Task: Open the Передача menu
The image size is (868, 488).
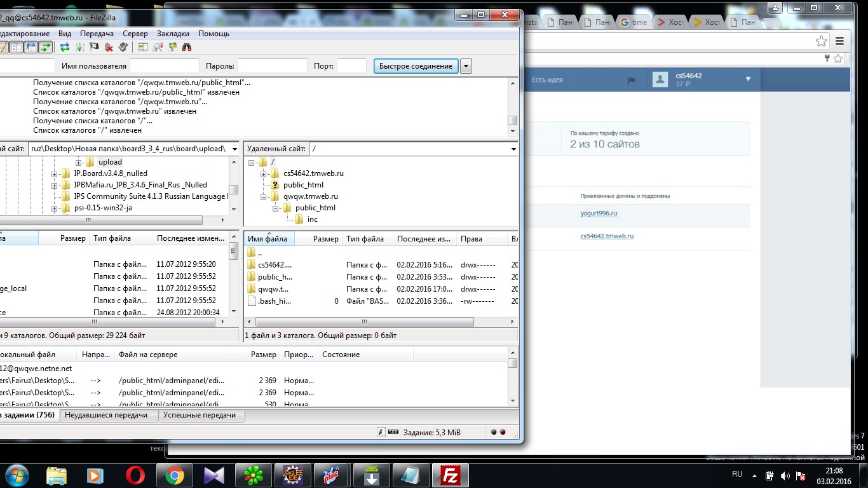Action: coord(97,34)
